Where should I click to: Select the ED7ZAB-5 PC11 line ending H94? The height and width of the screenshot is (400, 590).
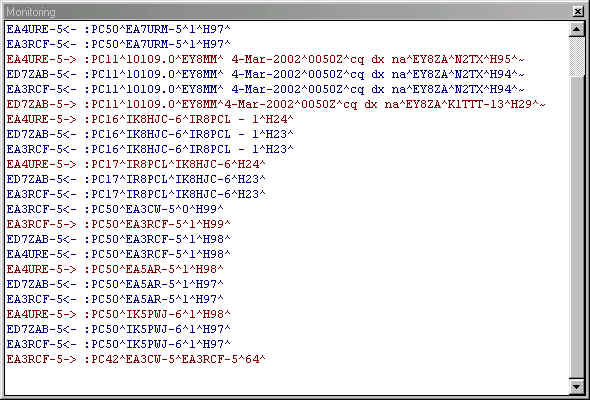click(265, 74)
